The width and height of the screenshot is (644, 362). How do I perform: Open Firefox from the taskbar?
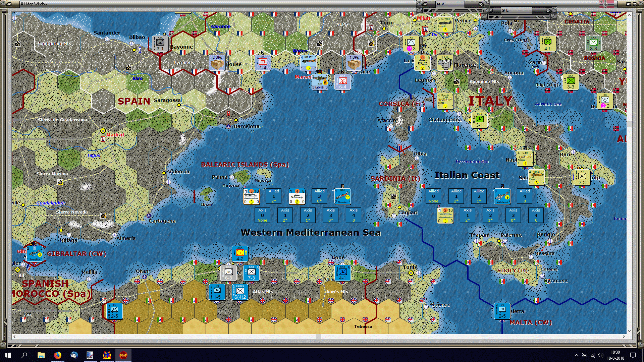[57, 355]
